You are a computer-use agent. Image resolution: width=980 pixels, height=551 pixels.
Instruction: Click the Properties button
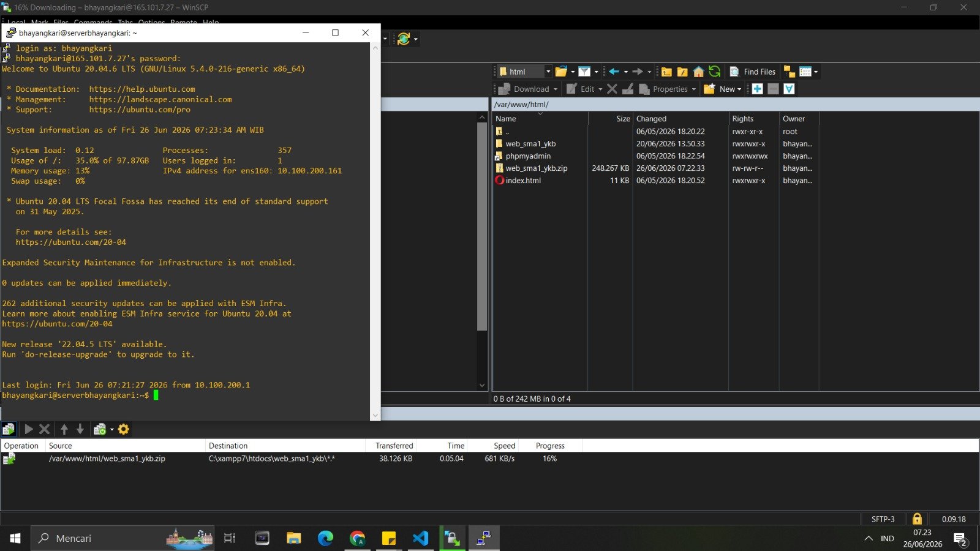click(664, 89)
